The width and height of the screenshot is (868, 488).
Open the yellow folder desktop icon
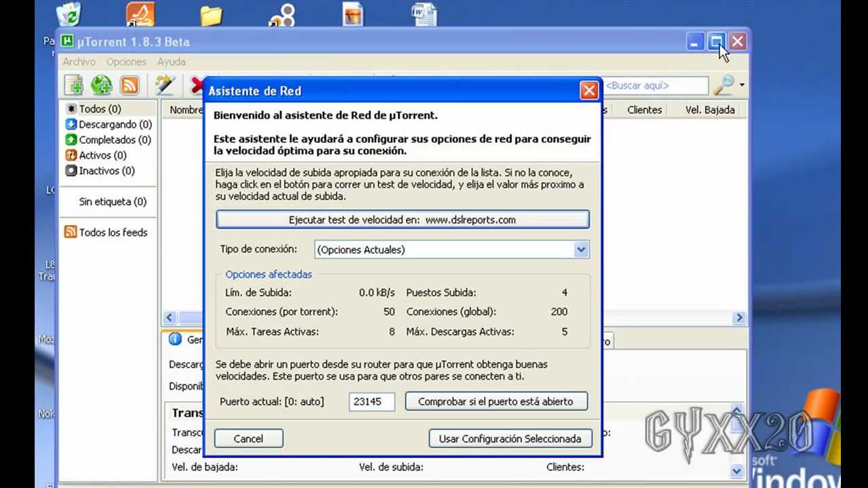tap(212, 15)
